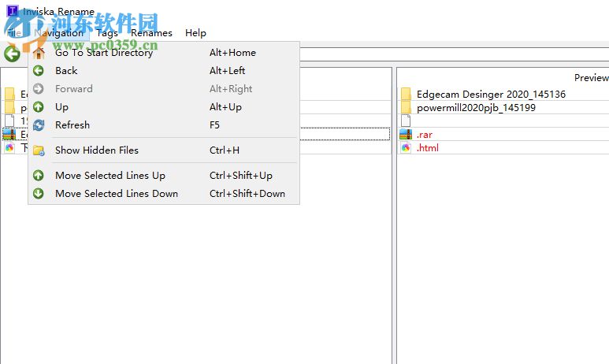Click the first folder icon in the left pane
The height and width of the screenshot is (364, 609).
tap(9, 94)
